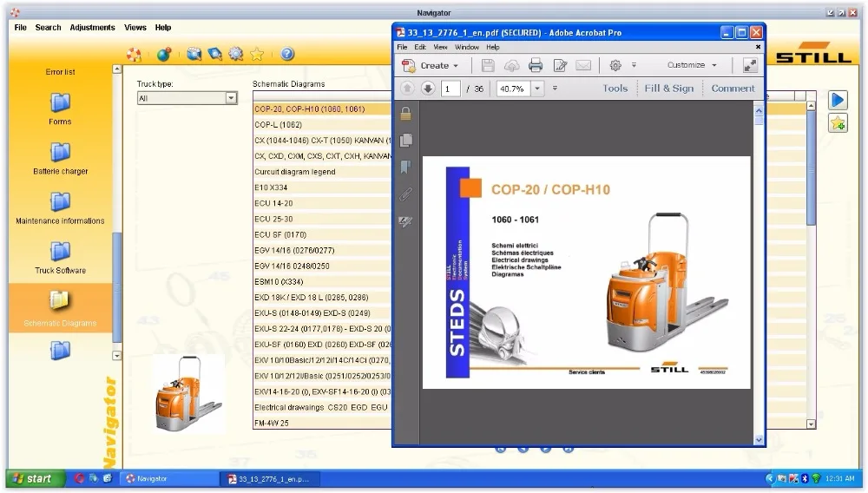Open the Tools pane in Acrobat

pyautogui.click(x=615, y=89)
